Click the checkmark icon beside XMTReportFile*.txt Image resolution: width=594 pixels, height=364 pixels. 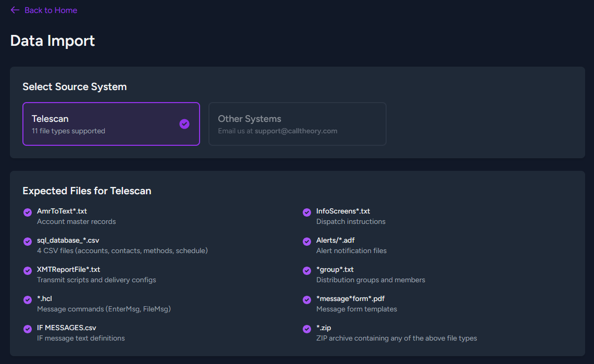pyautogui.click(x=28, y=270)
